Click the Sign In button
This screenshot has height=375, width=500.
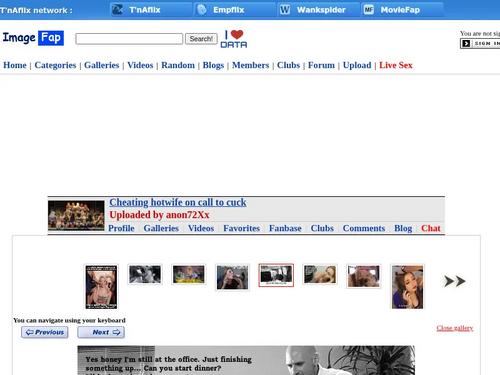tap(480, 44)
